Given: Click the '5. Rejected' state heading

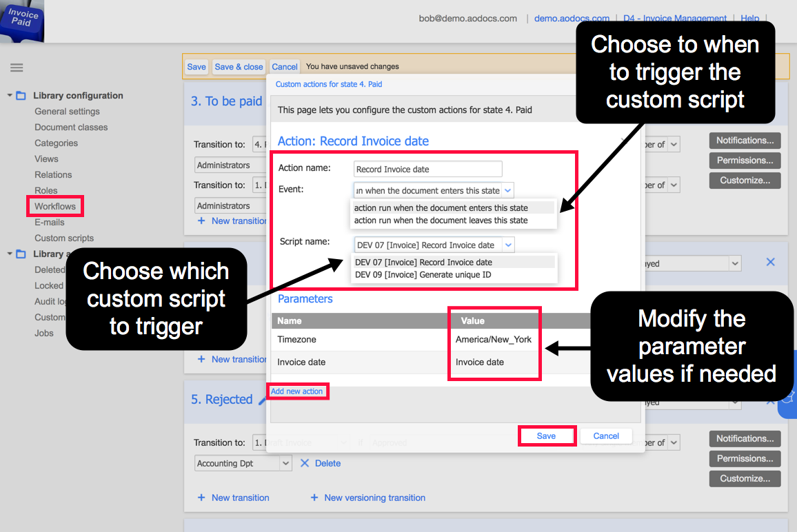Looking at the screenshot, I should click(221, 400).
